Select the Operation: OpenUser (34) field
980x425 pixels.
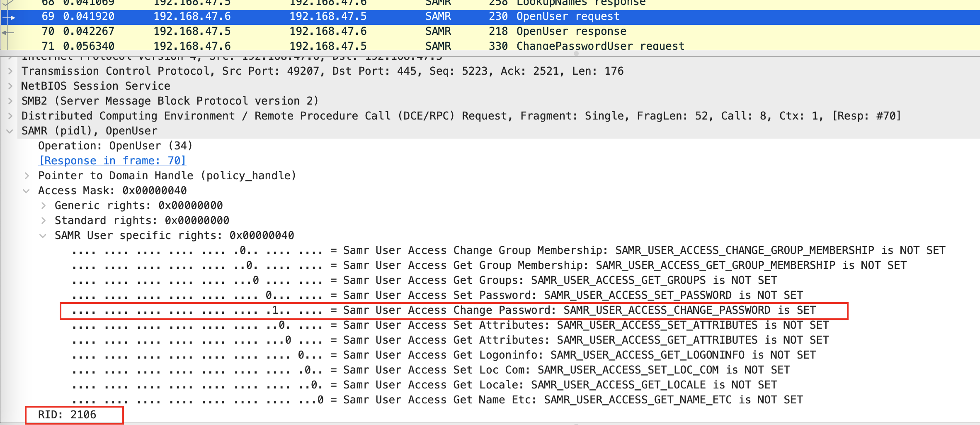[x=115, y=146]
